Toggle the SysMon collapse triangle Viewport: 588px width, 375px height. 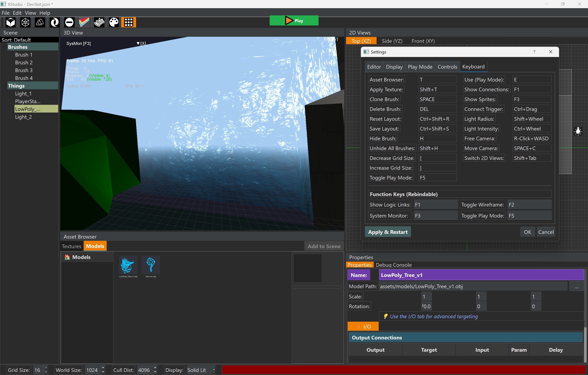138,44
